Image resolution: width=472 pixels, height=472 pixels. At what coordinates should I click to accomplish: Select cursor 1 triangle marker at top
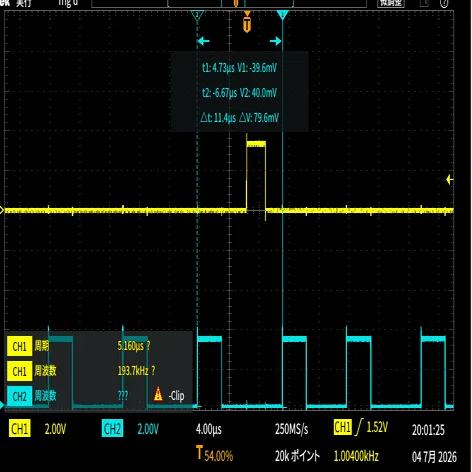[282, 15]
